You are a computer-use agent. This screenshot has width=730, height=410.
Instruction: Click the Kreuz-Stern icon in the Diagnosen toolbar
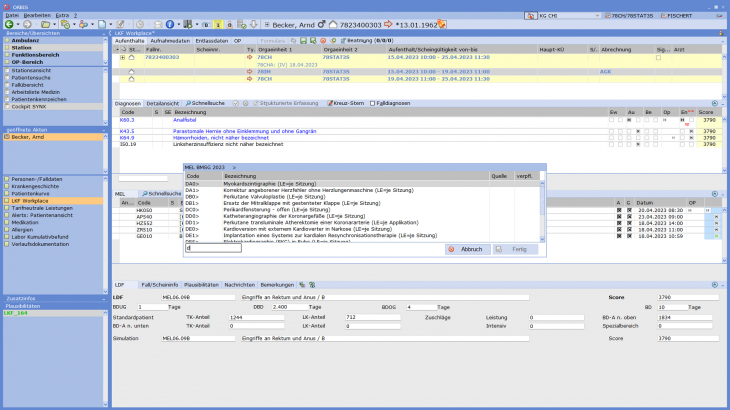click(x=329, y=103)
